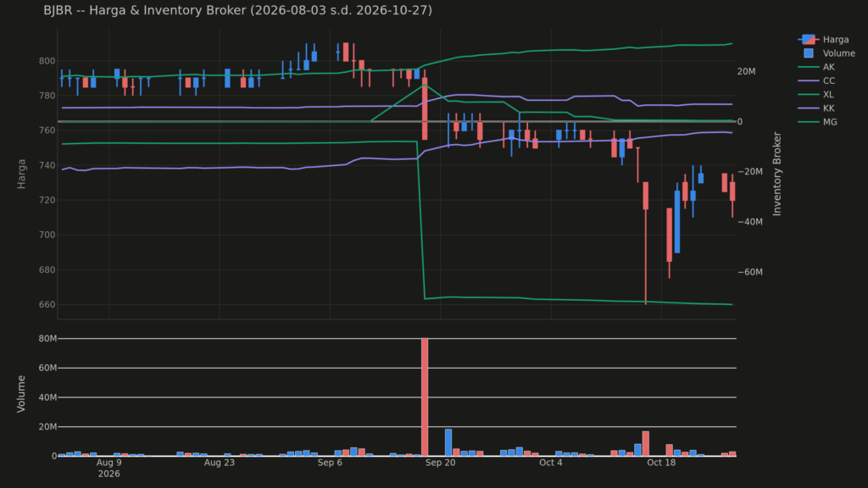Click the 660 price tick label

coord(47,305)
